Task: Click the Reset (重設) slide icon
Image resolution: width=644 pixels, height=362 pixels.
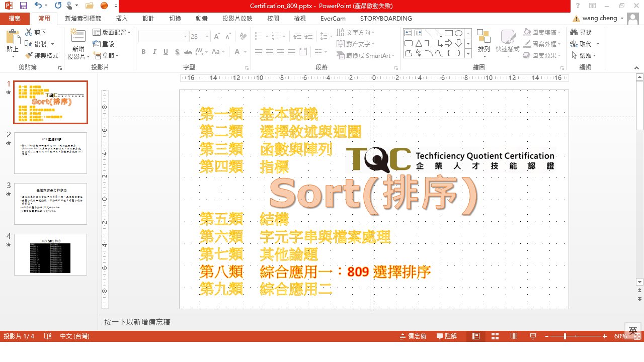Action: click(x=97, y=44)
